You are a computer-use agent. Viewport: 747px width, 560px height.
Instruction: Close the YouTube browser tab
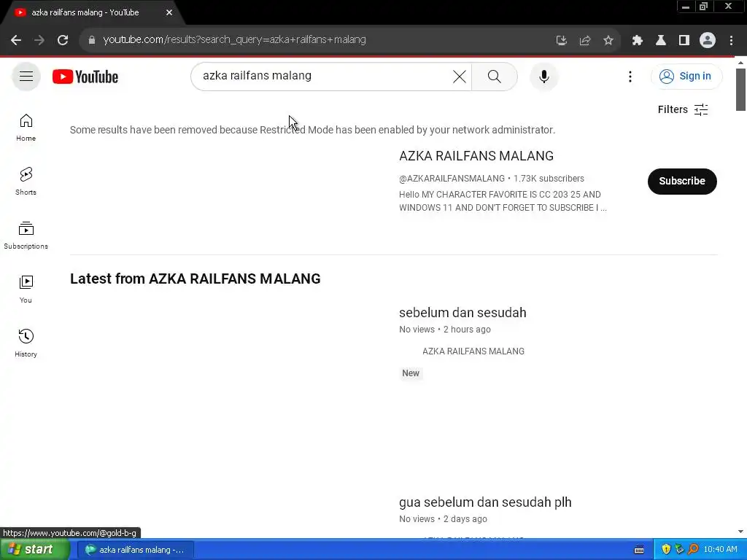pyautogui.click(x=169, y=12)
